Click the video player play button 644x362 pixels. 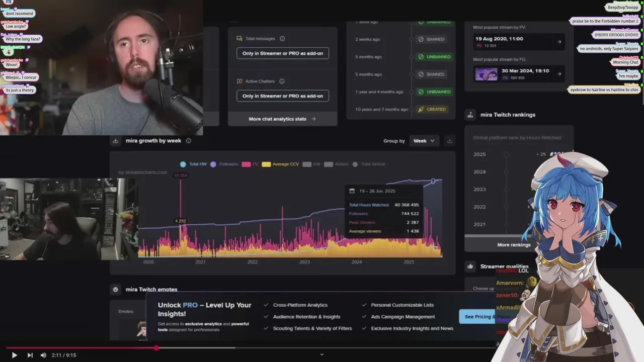point(14,355)
